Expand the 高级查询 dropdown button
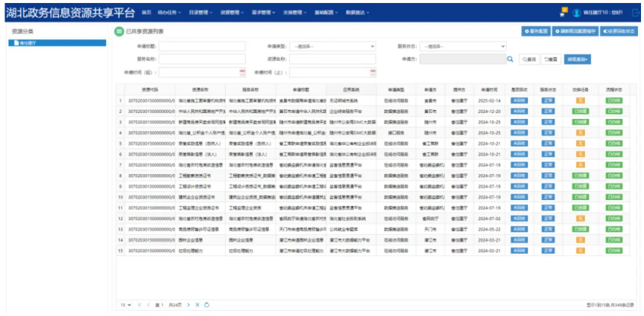 point(577,58)
